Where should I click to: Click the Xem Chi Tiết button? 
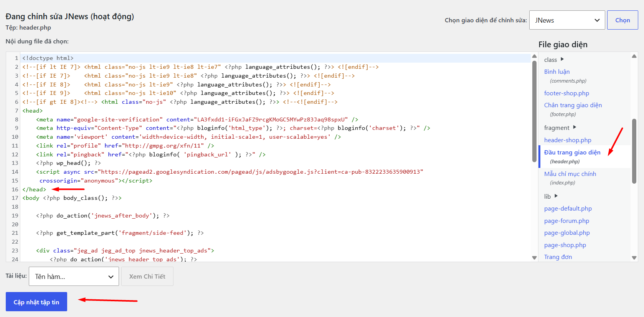click(147, 276)
